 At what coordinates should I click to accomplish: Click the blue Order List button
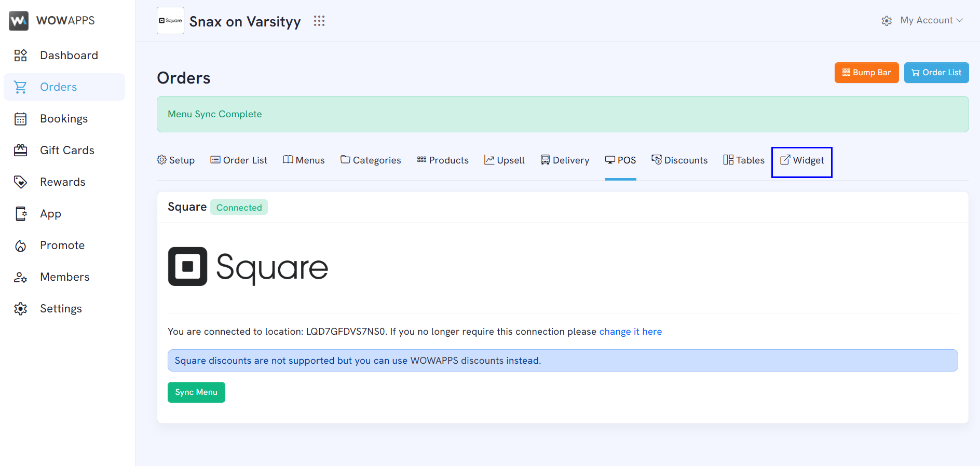[936, 73]
